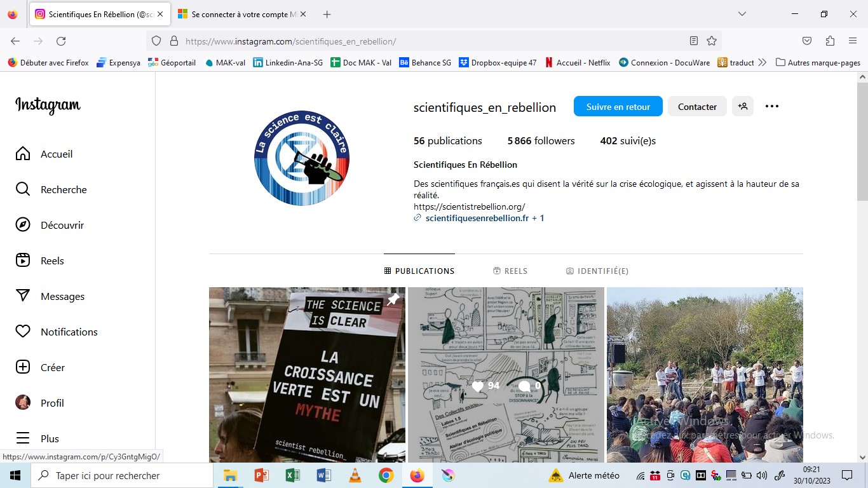Open Reels from the Instagram sidebar
868x488 pixels.
tap(23, 261)
